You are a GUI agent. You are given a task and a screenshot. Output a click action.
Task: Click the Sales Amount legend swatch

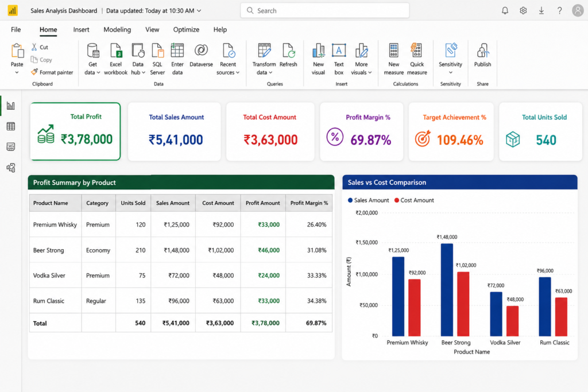click(350, 200)
